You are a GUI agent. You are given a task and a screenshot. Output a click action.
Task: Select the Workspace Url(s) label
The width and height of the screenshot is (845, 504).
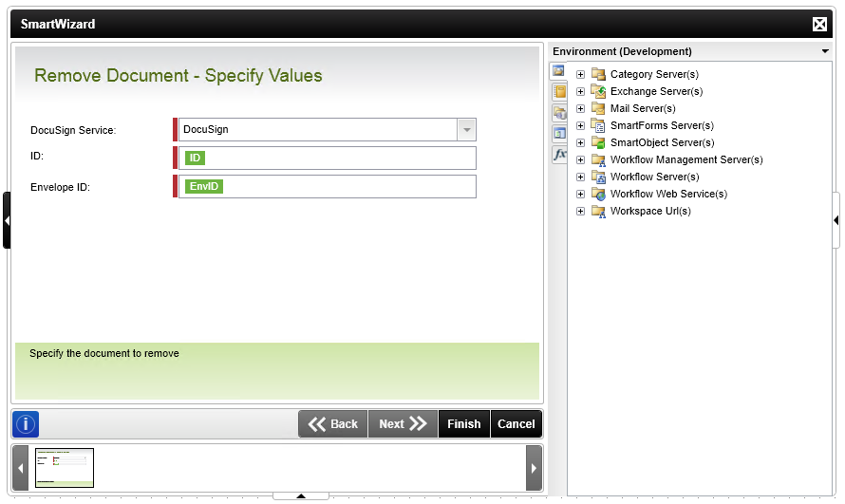click(650, 211)
